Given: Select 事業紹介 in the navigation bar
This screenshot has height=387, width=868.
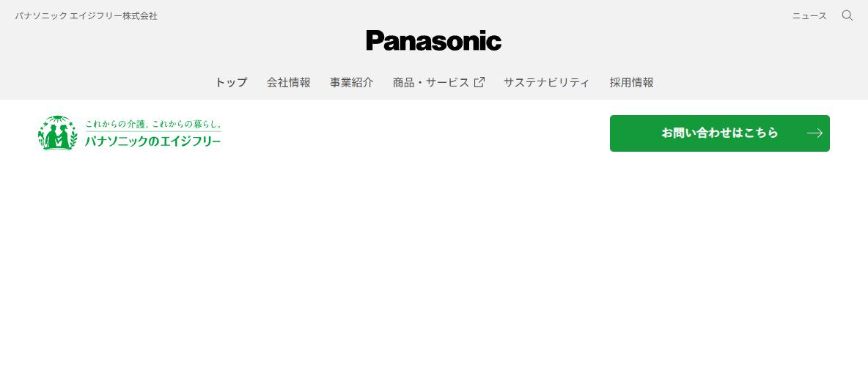Looking at the screenshot, I should click(x=351, y=83).
